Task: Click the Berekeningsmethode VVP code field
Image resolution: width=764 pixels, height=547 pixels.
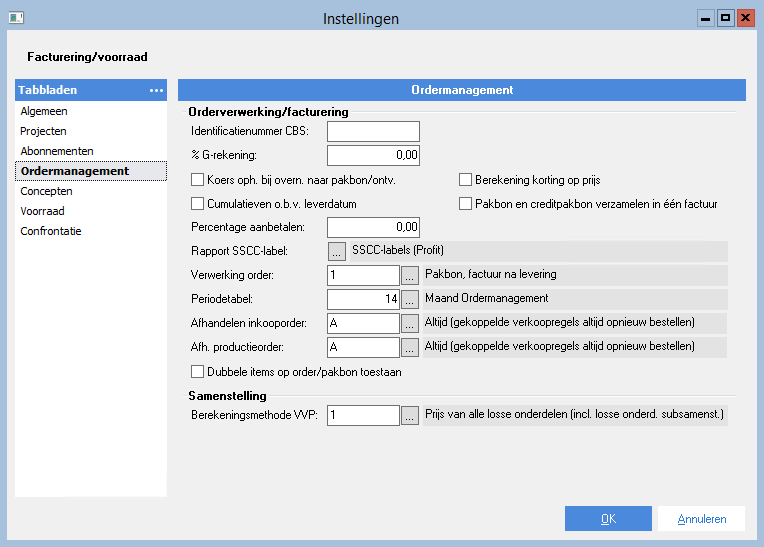Action: coord(363,415)
